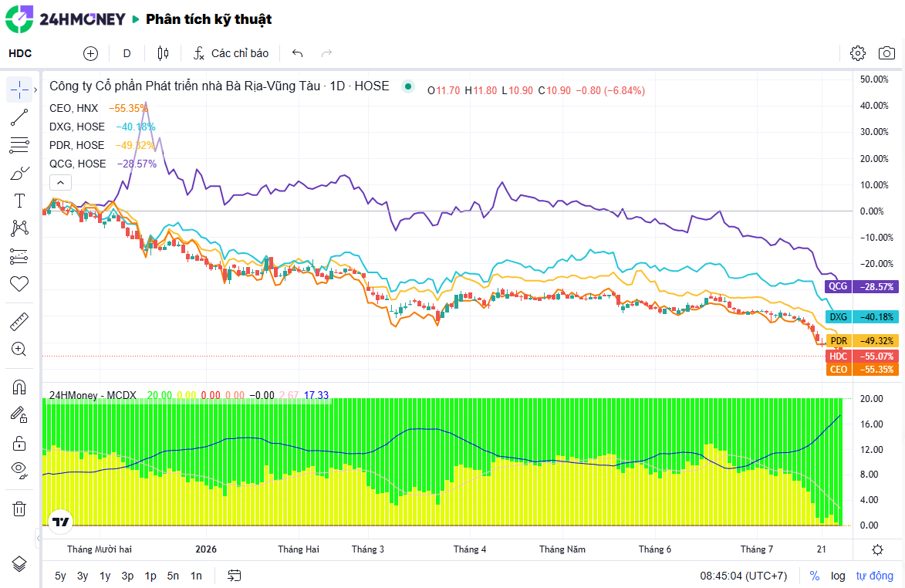Select the trend line drawing tool

(19, 118)
